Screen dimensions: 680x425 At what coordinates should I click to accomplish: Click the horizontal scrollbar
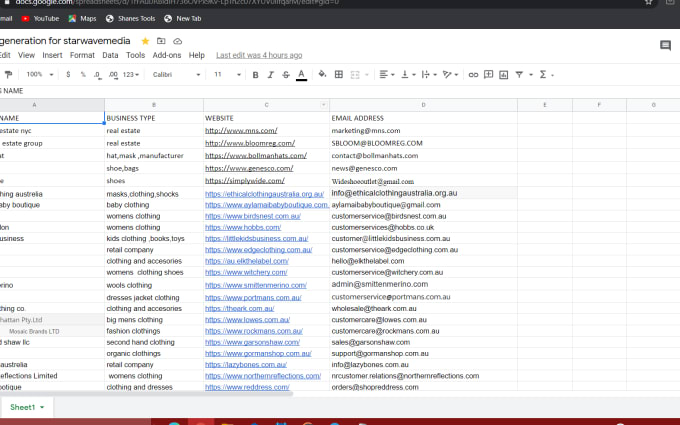click(146, 394)
